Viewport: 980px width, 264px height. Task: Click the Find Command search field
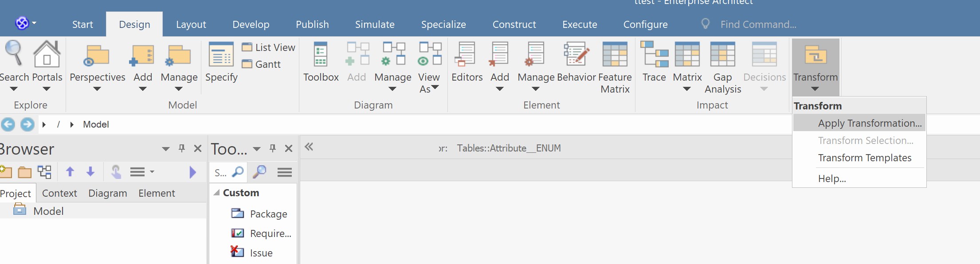point(758,24)
